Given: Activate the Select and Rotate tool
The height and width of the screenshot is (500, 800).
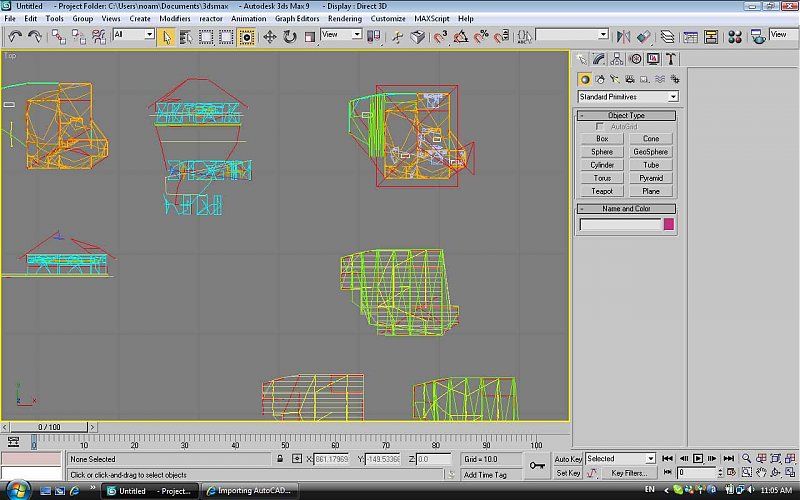Looking at the screenshot, I should [x=289, y=36].
